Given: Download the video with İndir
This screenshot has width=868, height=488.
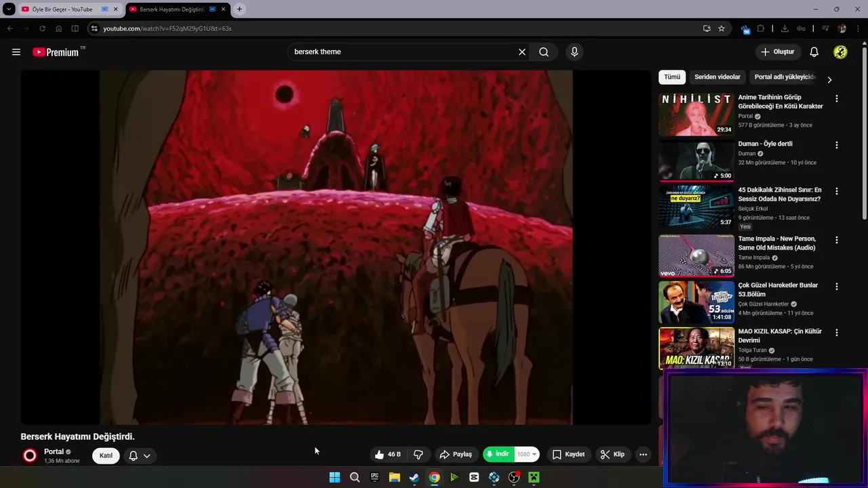Looking at the screenshot, I should pyautogui.click(x=498, y=455).
